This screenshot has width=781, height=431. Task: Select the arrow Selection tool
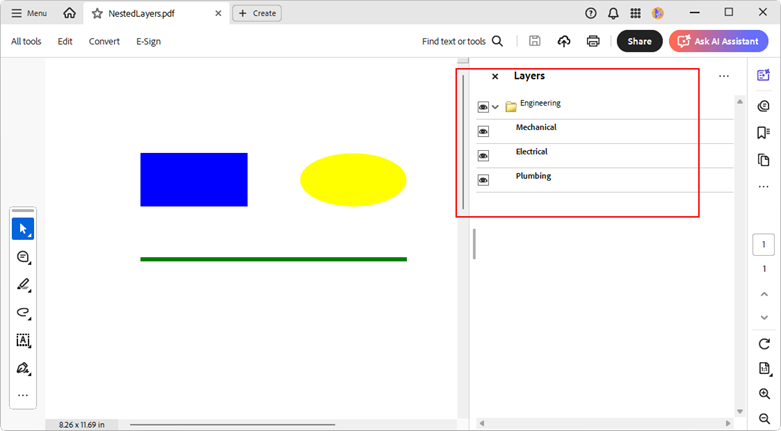[22, 229]
